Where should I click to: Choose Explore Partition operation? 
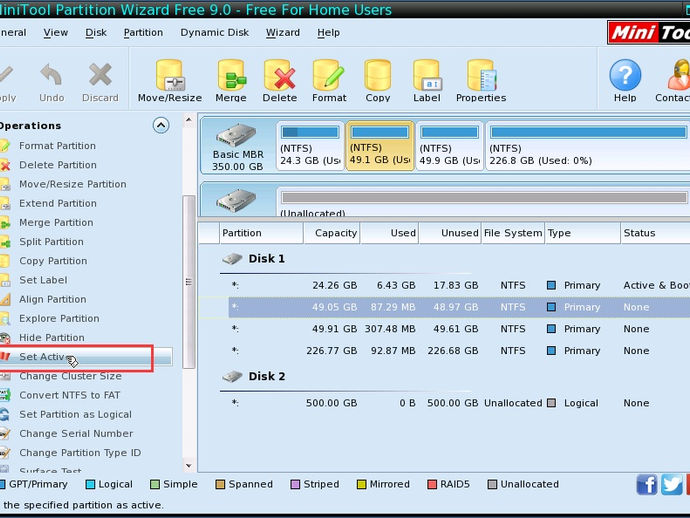tap(59, 319)
